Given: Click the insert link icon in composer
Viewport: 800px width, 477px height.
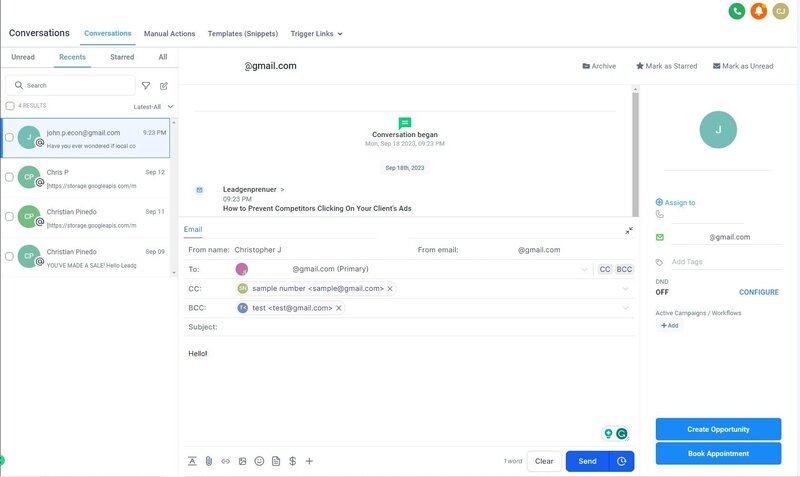Looking at the screenshot, I should pyautogui.click(x=226, y=461).
